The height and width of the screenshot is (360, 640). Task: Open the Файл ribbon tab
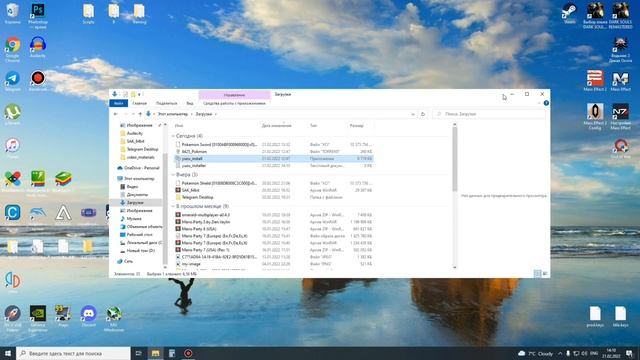point(118,103)
